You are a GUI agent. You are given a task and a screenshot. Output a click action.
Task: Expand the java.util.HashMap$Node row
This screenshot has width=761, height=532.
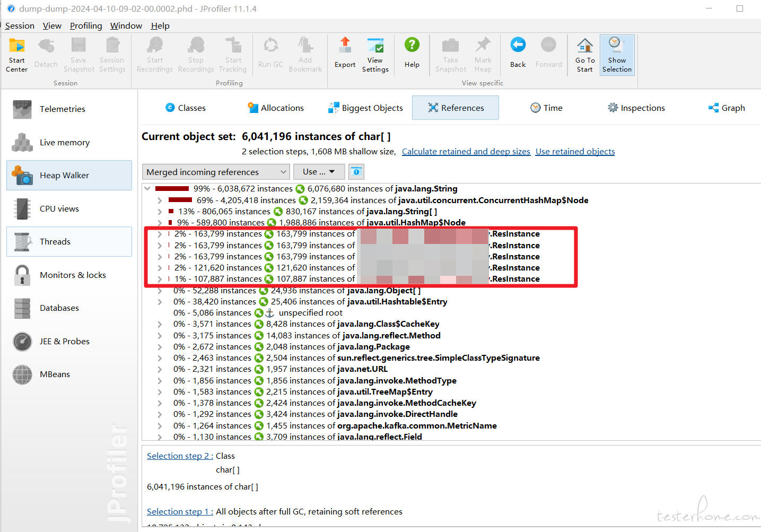click(x=160, y=222)
